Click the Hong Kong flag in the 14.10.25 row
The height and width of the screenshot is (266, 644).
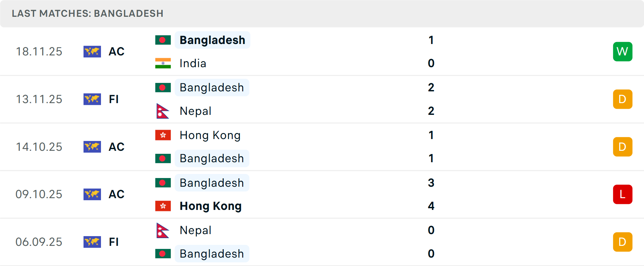(x=163, y=135)
